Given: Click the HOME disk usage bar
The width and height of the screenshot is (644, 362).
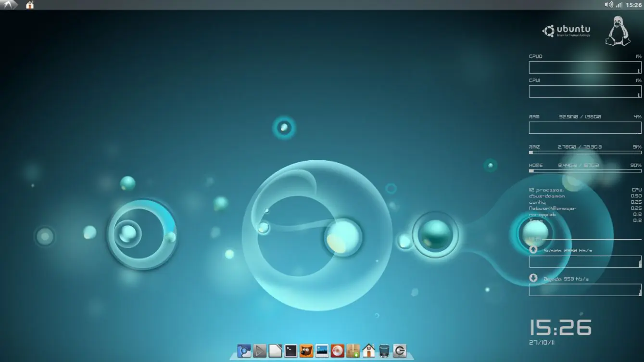Looking at the screenshot, I should 585,170.
